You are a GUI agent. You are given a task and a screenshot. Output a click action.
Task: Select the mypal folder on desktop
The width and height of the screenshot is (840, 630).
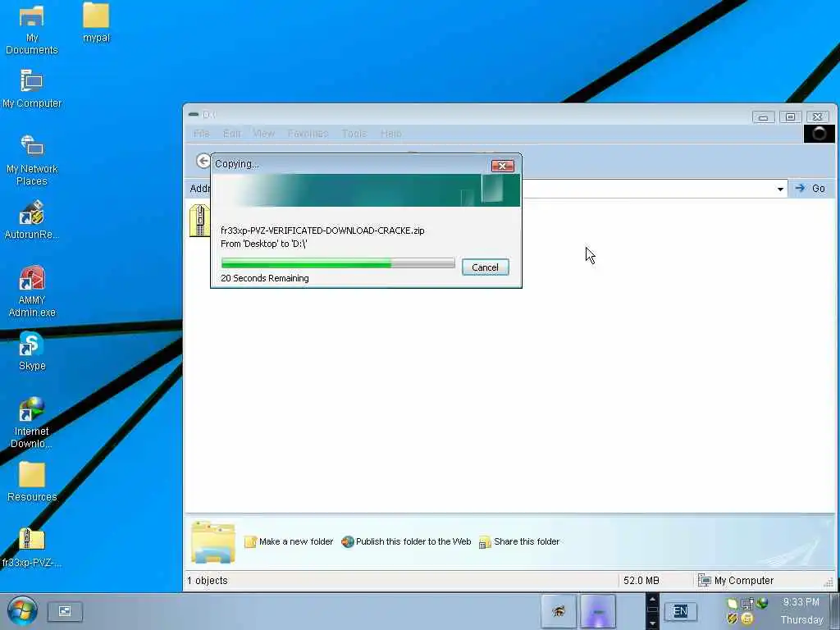[97, 22]
